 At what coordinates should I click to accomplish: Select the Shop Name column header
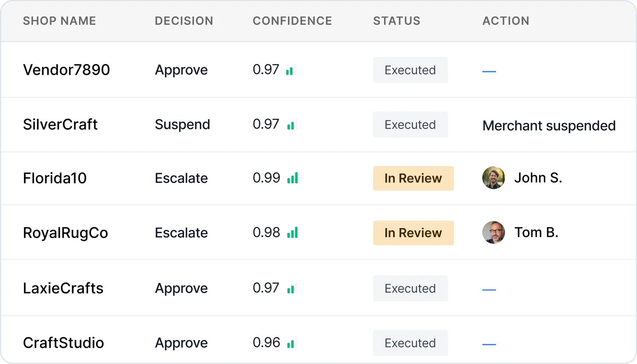pos(59,21)
